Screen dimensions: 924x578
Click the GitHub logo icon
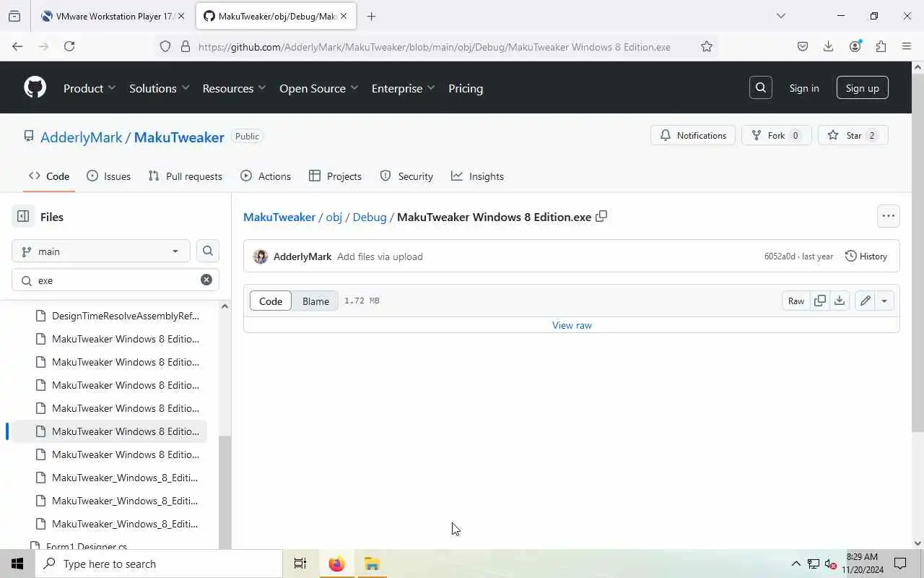pos(35,88)
